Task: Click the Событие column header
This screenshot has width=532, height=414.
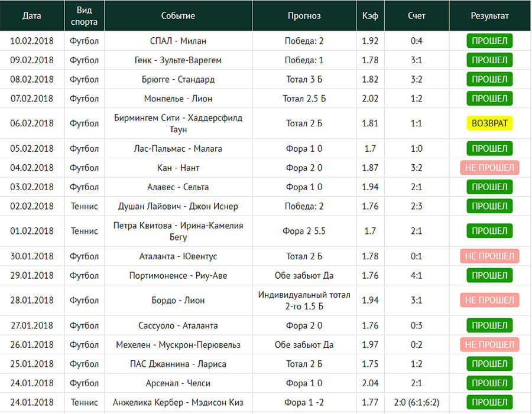Action: [x=178, y=15]
